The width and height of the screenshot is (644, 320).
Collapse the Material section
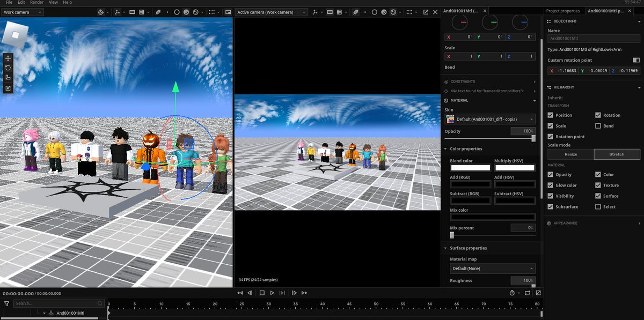(535, 100)
